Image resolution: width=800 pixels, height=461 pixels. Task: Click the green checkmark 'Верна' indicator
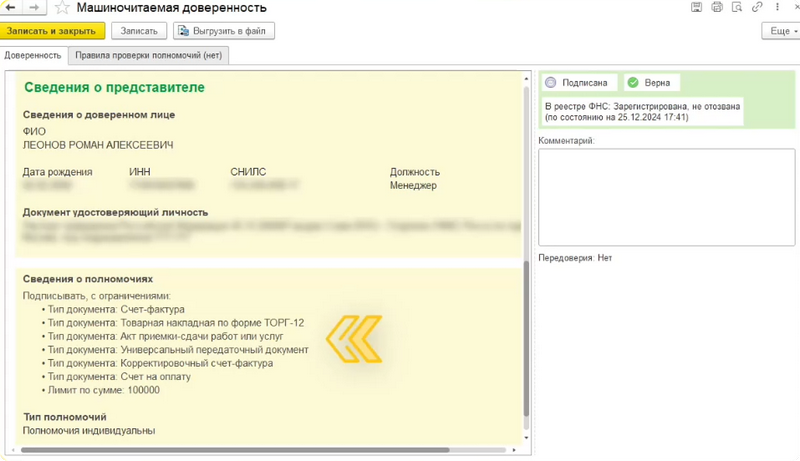click(650, 83)
